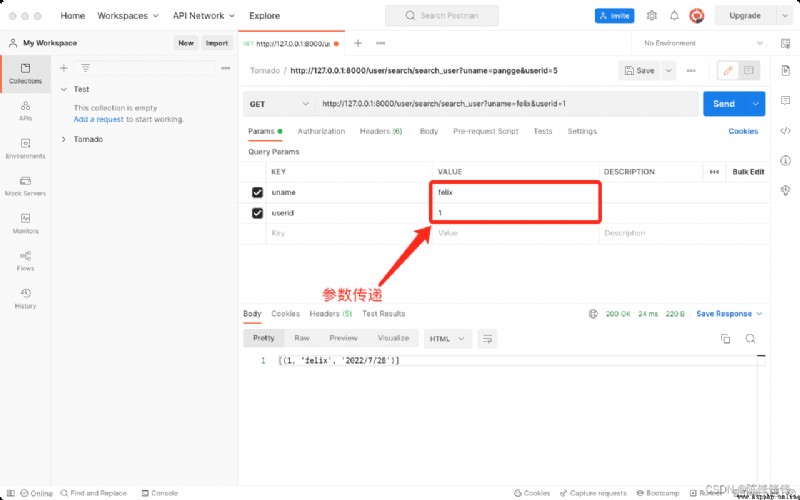Switch to the request Settings tab
800x500 pixels.
(x=582, y=132)
